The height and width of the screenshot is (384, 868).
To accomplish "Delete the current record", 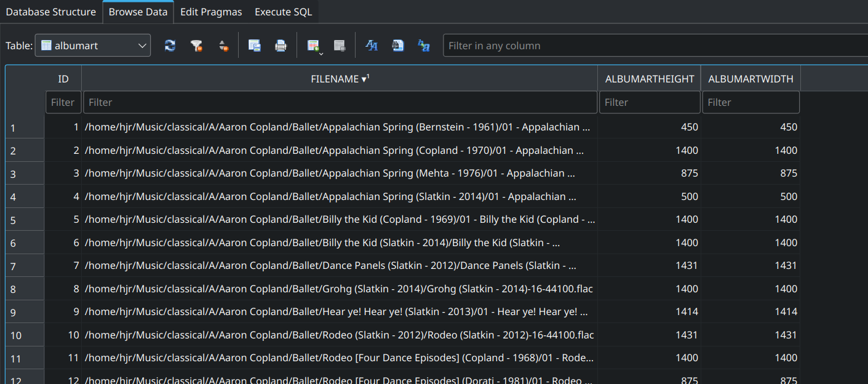I will click(x=339, y=45).
